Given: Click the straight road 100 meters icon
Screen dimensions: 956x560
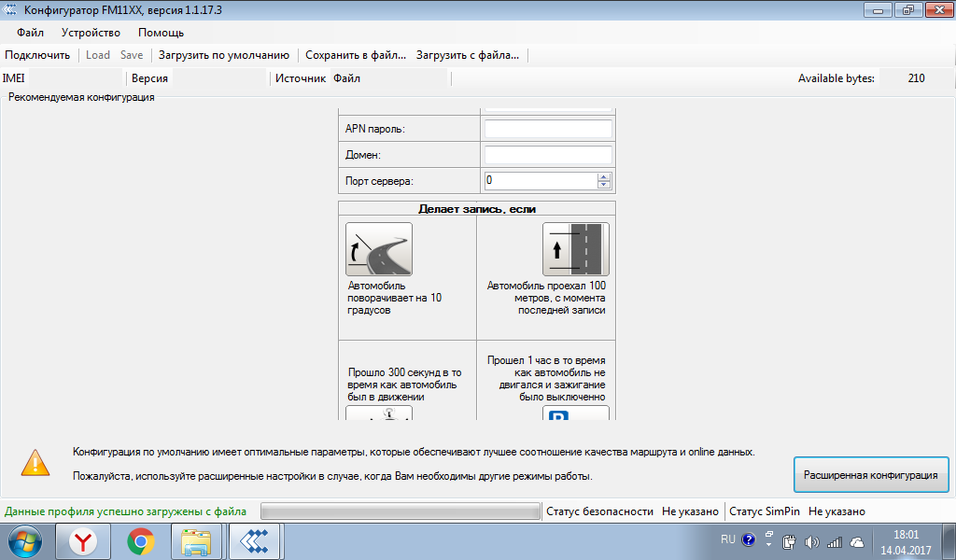Looking at the screenshot, I should point(575,249).
